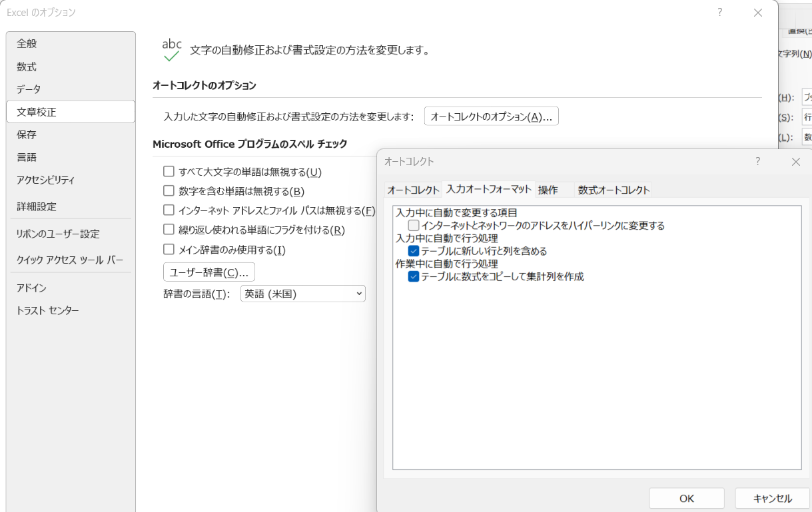Click the help question mark in AutoCorrect dialog
The width and height of the screenshot is (812, 512).
click(757, 162)
